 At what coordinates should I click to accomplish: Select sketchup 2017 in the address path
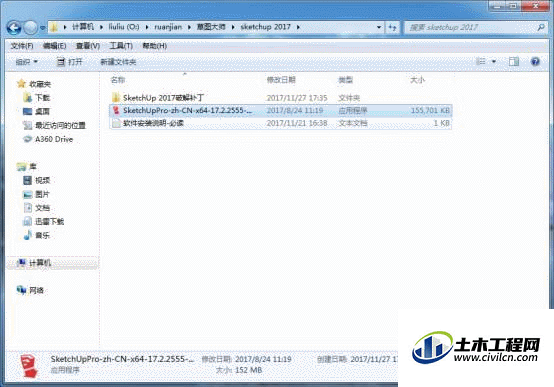coord(265,27)
